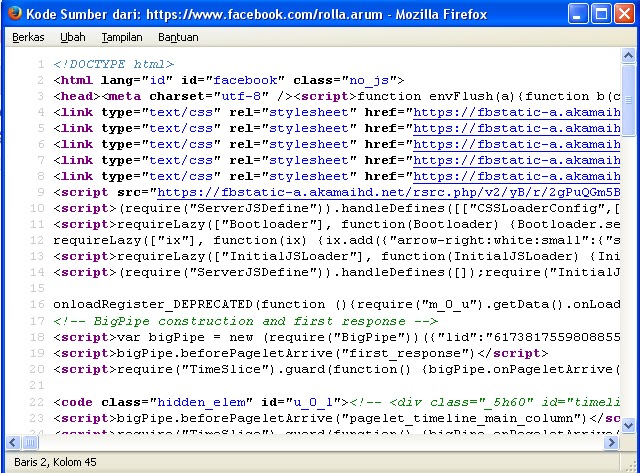640x473 pixels.
Task: Click line number 21 in gutter
Action: pos(37,385)
